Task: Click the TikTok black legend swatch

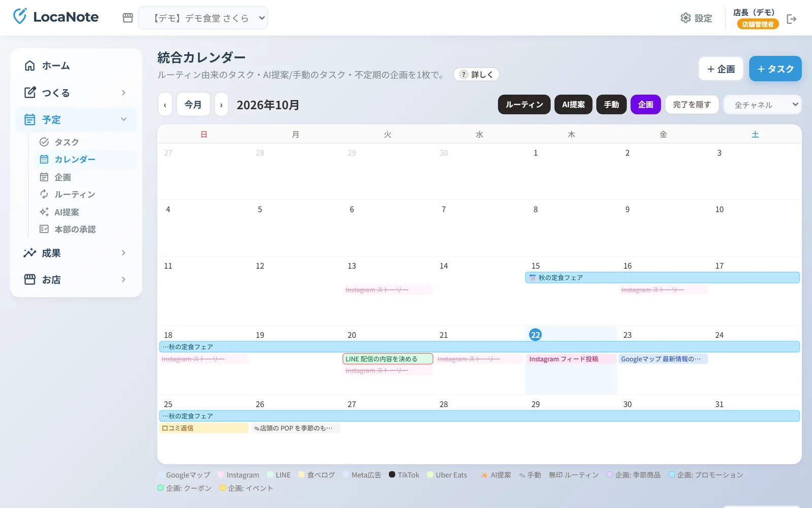Action: point(392,474)
